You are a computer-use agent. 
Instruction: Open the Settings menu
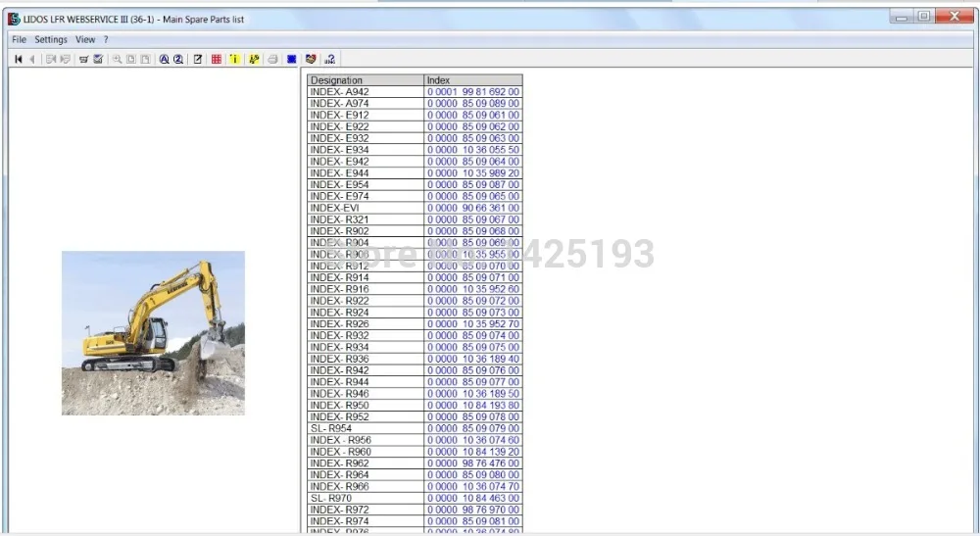click(x=51, y=39)
